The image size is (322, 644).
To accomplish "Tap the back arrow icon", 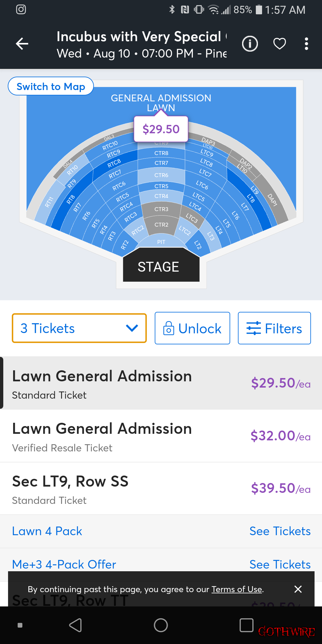I will click(x=22, y=44).
